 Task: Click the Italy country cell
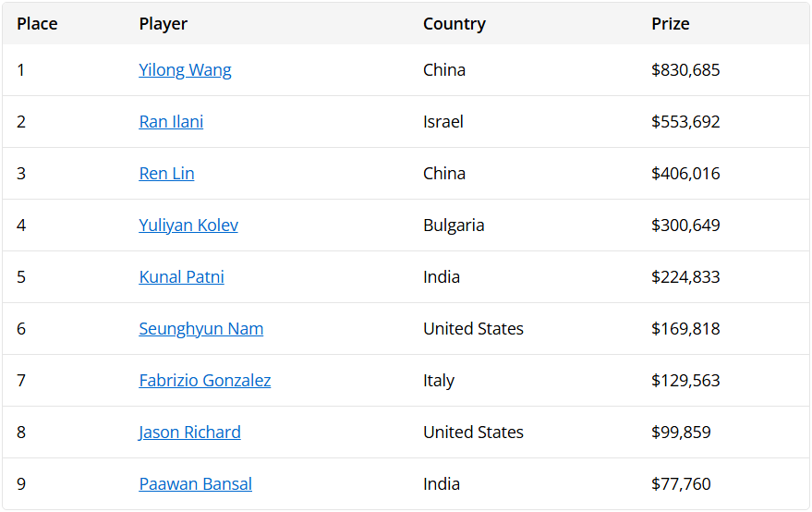439,381
